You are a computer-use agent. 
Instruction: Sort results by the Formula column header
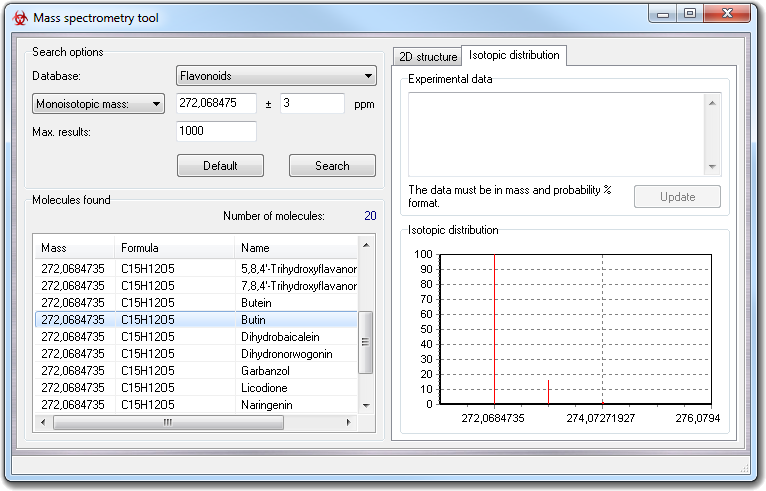click(174, 248)
